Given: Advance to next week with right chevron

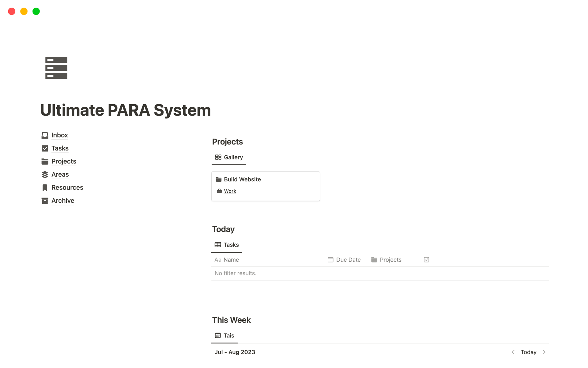Looking at the screenshot, I should [544, 352].
